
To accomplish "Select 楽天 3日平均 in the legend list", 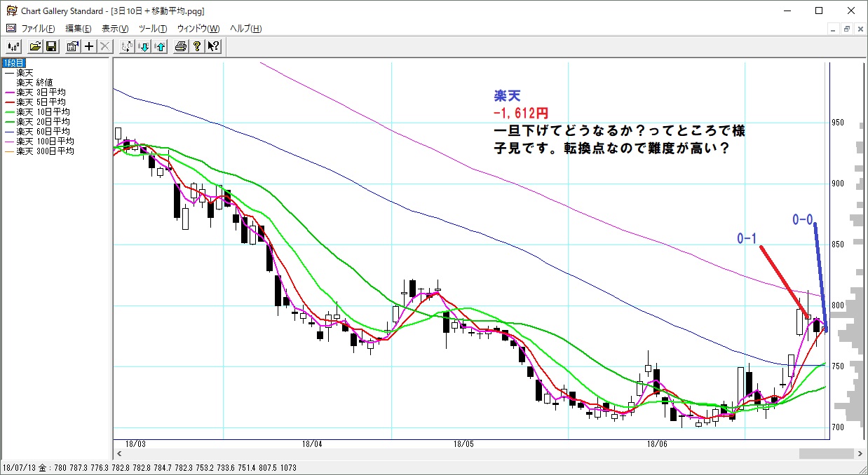I will pos(41,92).
